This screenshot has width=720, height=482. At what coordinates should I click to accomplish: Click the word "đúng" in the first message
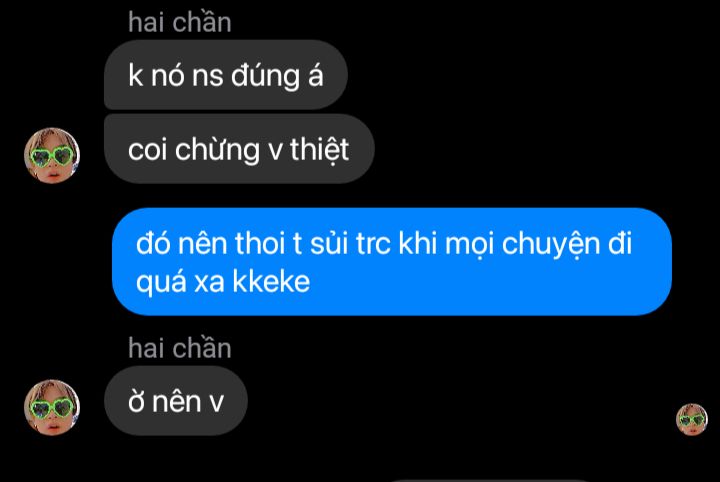265,76
